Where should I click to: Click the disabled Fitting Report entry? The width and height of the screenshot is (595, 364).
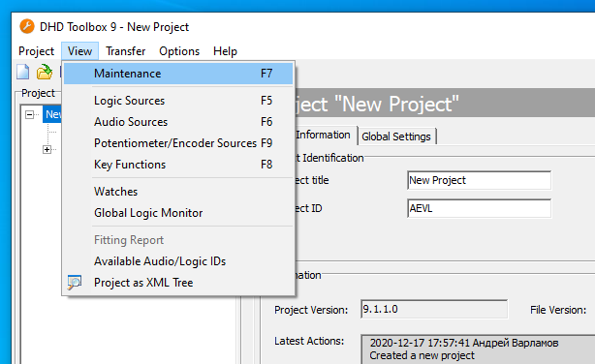click(x=178, y=240)
